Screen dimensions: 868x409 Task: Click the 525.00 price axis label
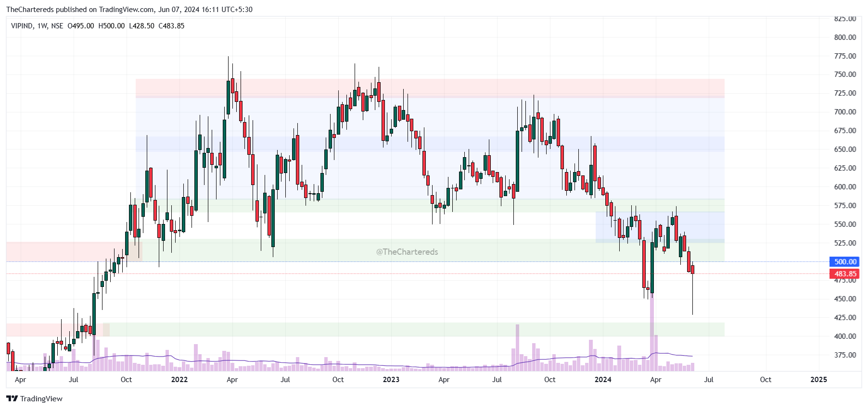[x=845, y=243]
